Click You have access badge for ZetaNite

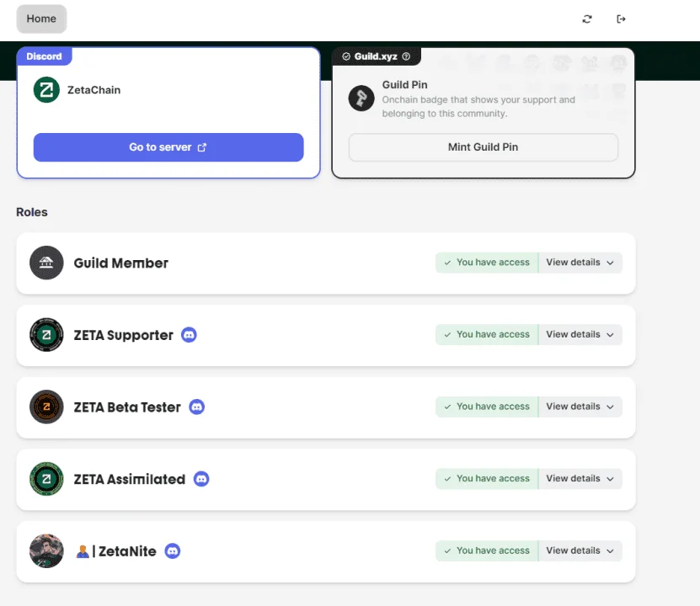point(487,550)
